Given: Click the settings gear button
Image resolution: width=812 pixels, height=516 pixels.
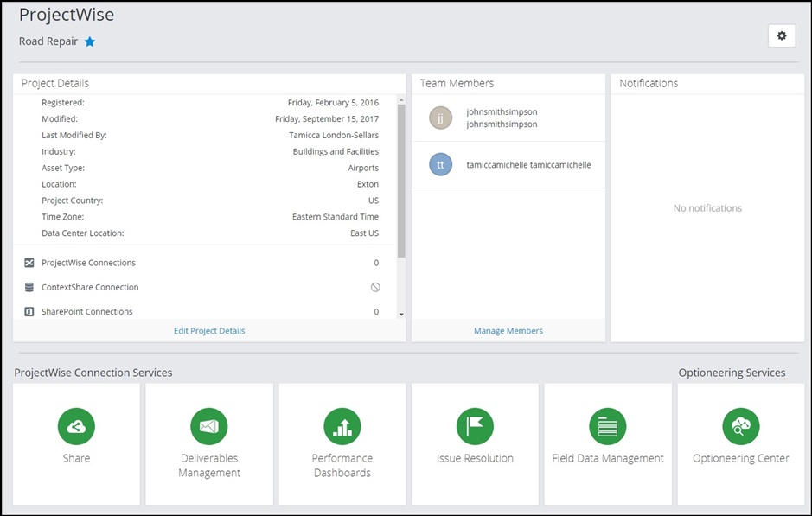Looking at the screenshot, I should pyautogui.click(x=782, y=35).
